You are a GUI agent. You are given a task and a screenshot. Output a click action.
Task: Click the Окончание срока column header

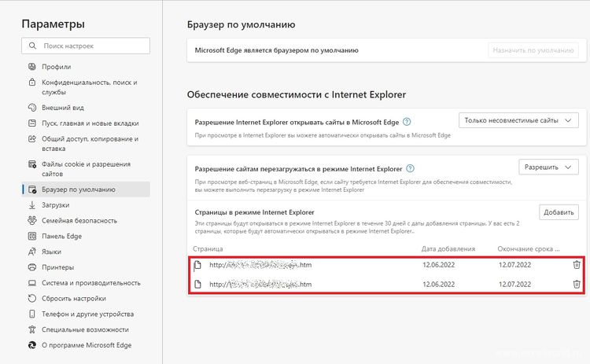pos(529,248)
